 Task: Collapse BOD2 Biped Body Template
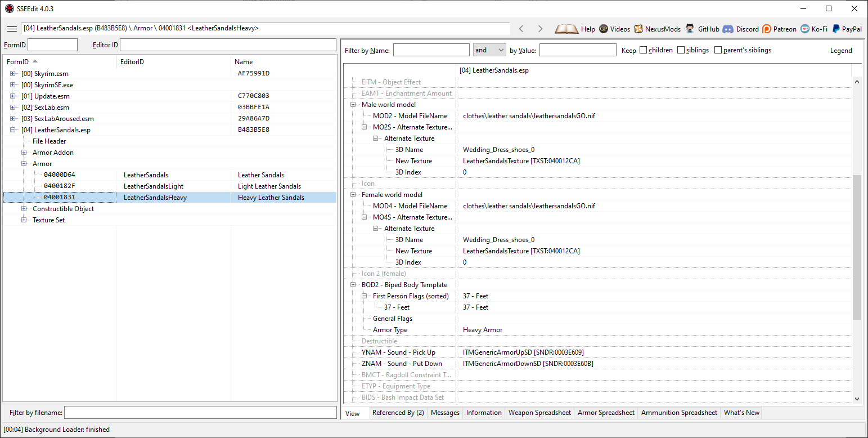(x=353, y=285)
